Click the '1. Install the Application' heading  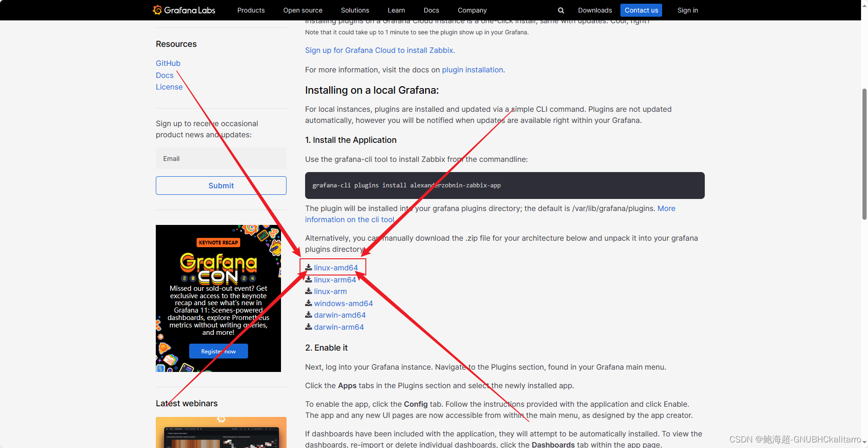click(x=351, y=140)
